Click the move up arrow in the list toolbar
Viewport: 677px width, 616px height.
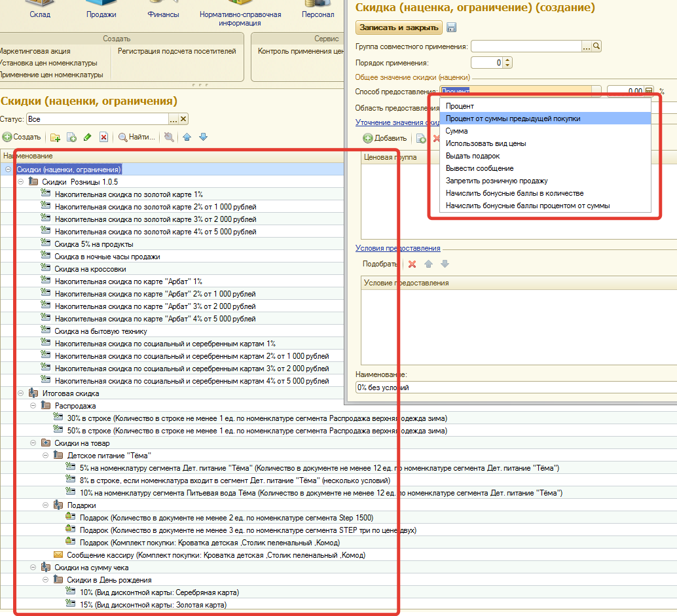187,137
